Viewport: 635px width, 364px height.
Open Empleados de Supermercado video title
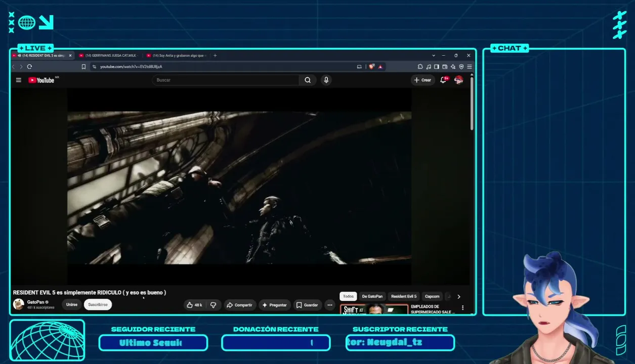433,309
